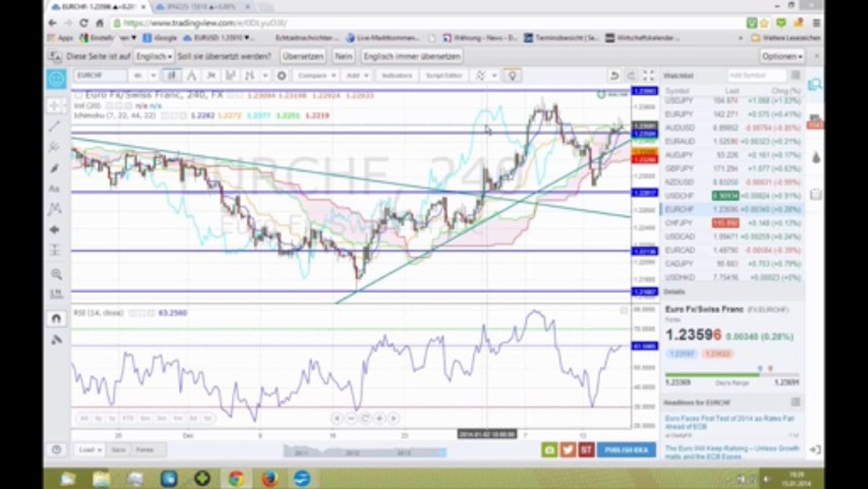Bookmark this page with the star
The width and height of the screenshot is (868, 489).
pyautogui.click(x=765, y=23)
